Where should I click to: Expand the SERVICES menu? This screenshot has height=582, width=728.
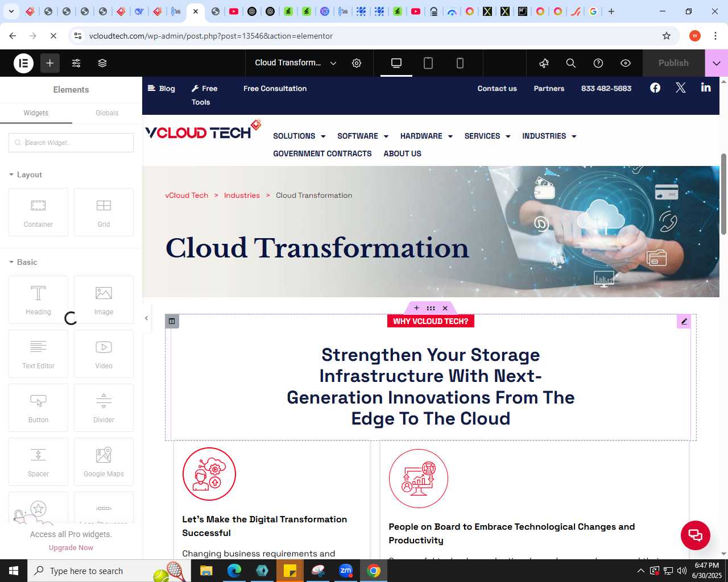[487, 136]
